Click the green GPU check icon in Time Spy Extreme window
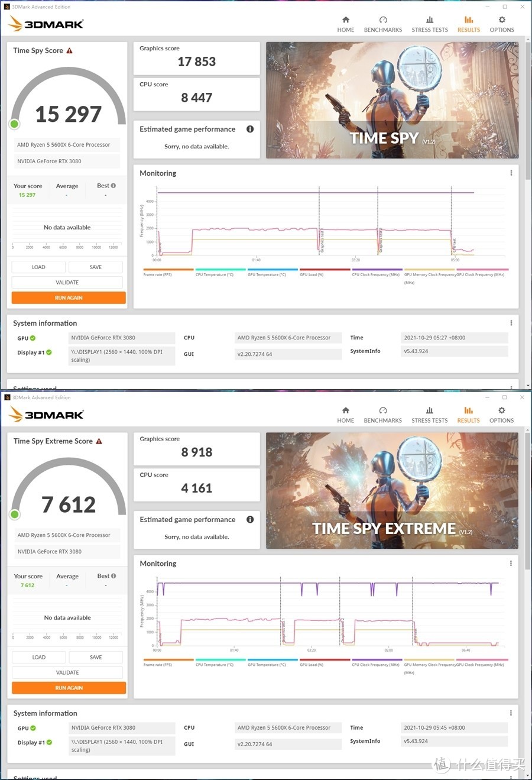 tap(33, 728)
